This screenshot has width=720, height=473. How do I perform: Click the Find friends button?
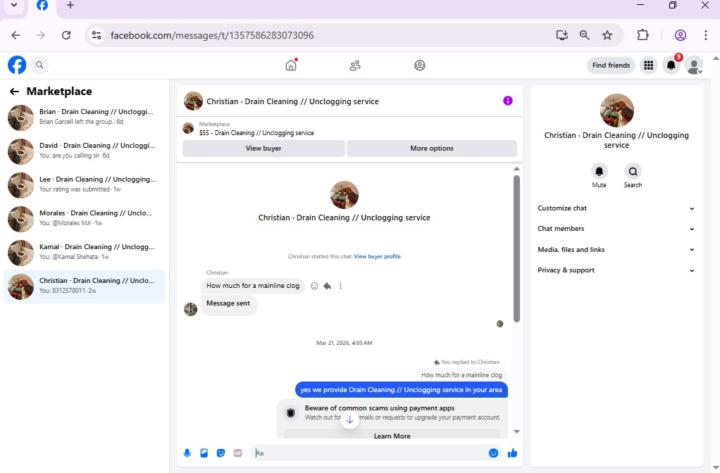611,65
